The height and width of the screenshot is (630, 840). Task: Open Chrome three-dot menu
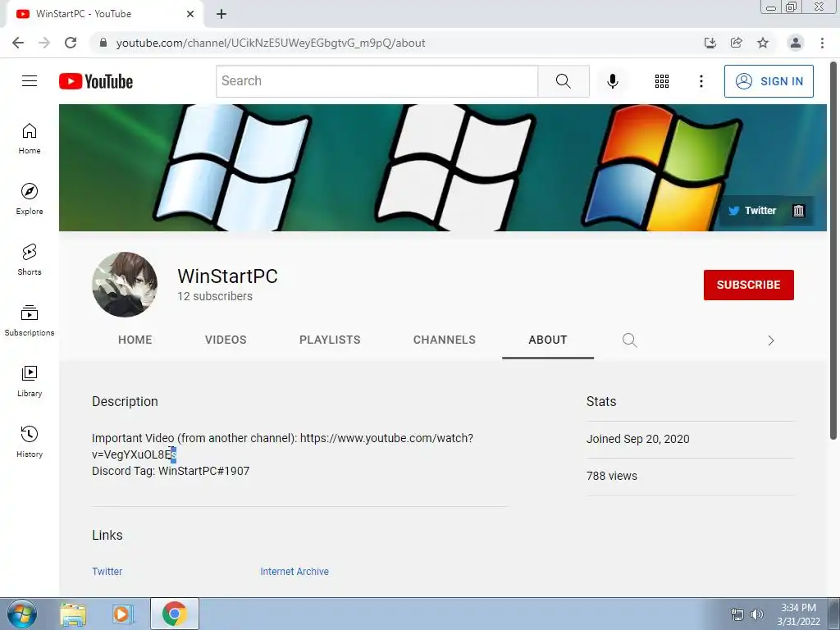tap(822, 43)
